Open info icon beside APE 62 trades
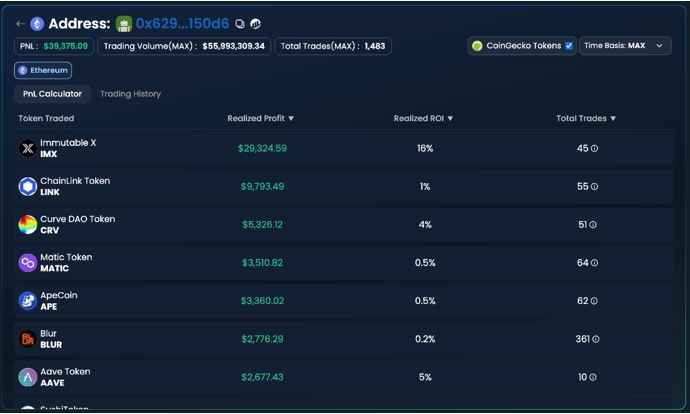 pos(594,301)
